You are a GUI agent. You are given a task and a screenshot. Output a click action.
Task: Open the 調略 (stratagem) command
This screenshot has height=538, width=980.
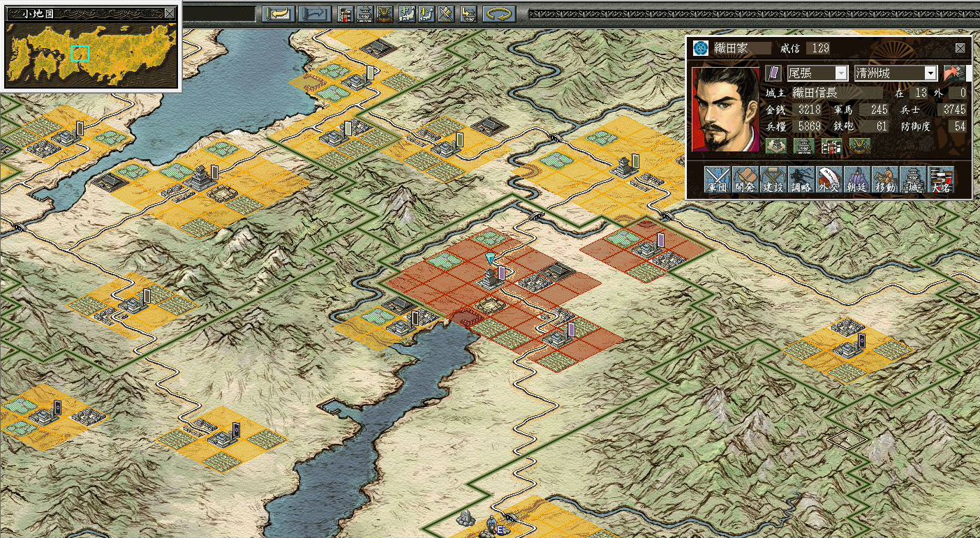(801, 180)
